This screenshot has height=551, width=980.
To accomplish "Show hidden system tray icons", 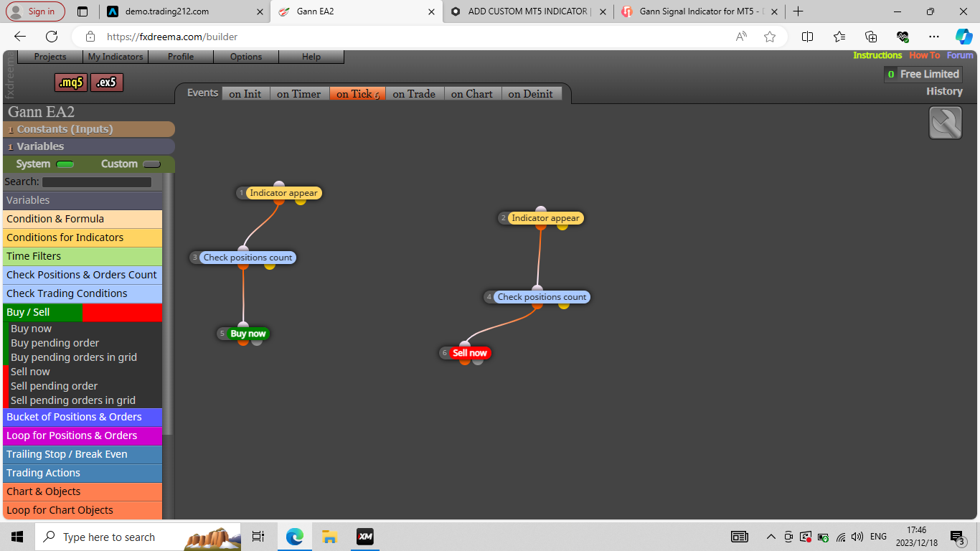I will 771,537.
